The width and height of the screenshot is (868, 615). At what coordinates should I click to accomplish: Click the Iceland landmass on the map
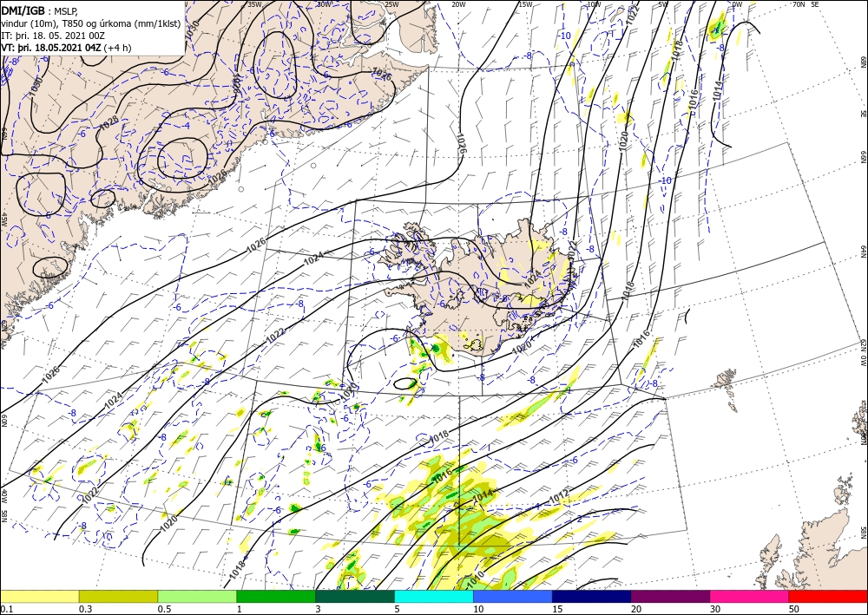476,288
